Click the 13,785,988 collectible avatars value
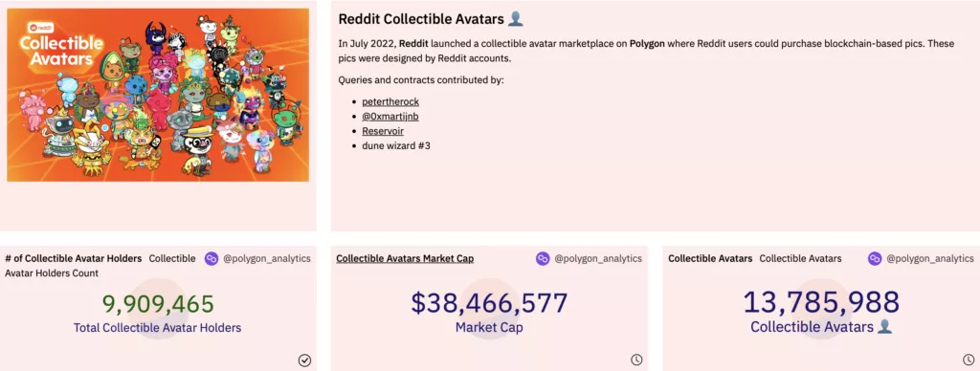 click(x=821, y=302)
